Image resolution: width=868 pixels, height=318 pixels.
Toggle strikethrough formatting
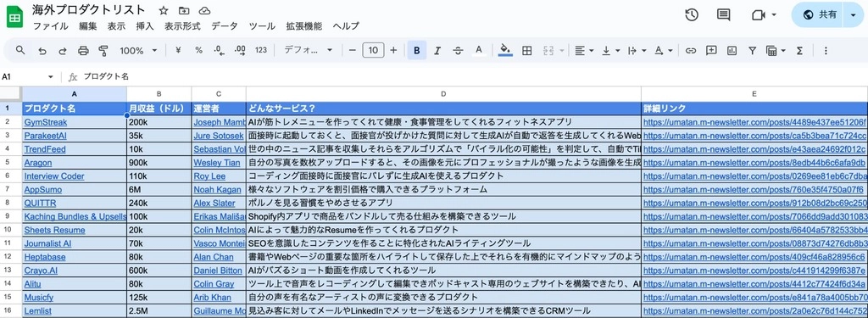click(x=458, y=50)
